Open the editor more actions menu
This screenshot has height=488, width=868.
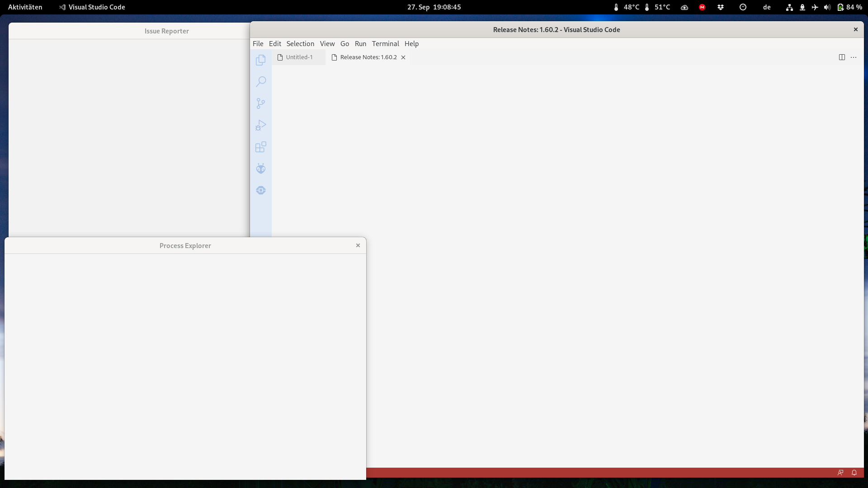click(x=853, y=57)
